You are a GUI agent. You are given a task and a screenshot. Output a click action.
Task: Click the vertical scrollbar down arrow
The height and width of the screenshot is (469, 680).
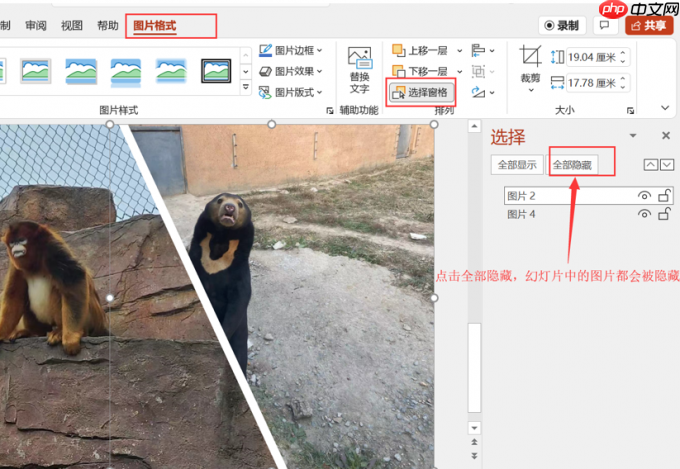(x=474, y=428)
